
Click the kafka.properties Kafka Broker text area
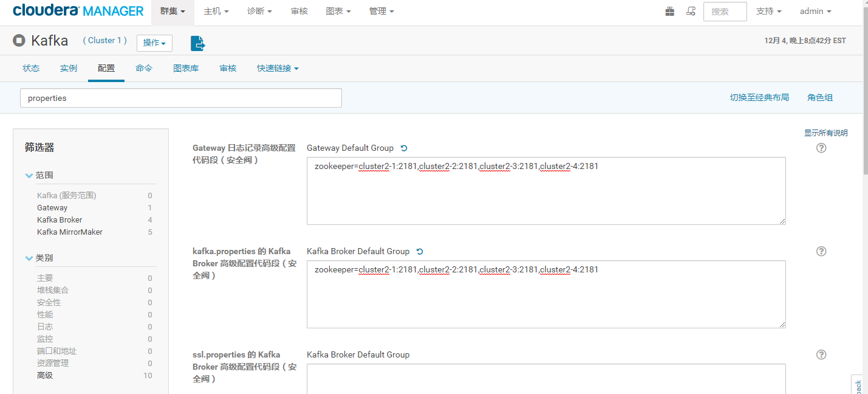[x=546, y=294]
